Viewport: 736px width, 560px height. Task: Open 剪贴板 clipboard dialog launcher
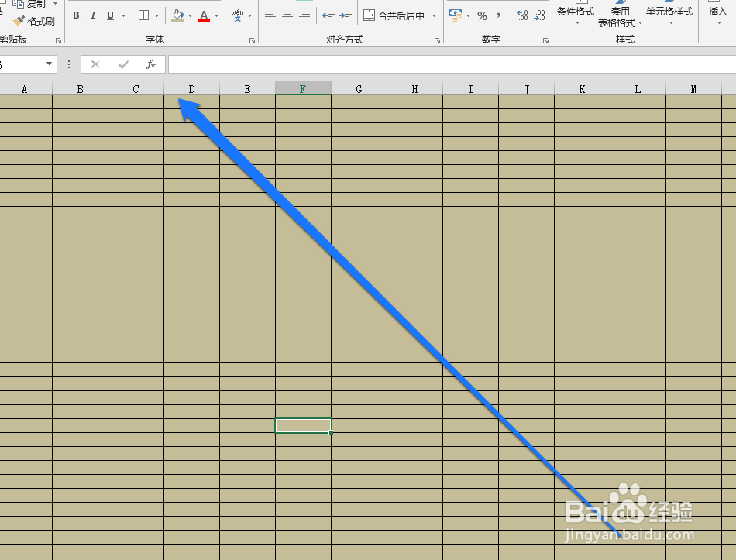click(59, 41)
